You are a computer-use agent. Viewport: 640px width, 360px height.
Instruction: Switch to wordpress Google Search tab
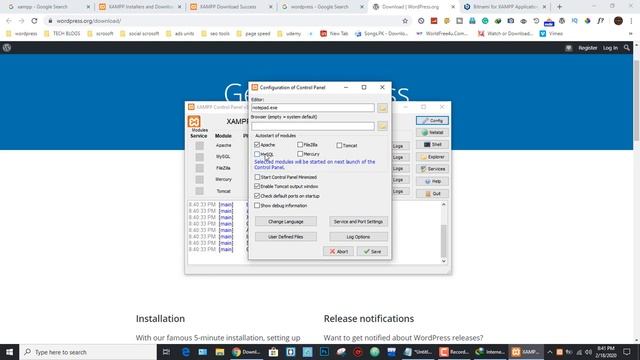point(322,7)
